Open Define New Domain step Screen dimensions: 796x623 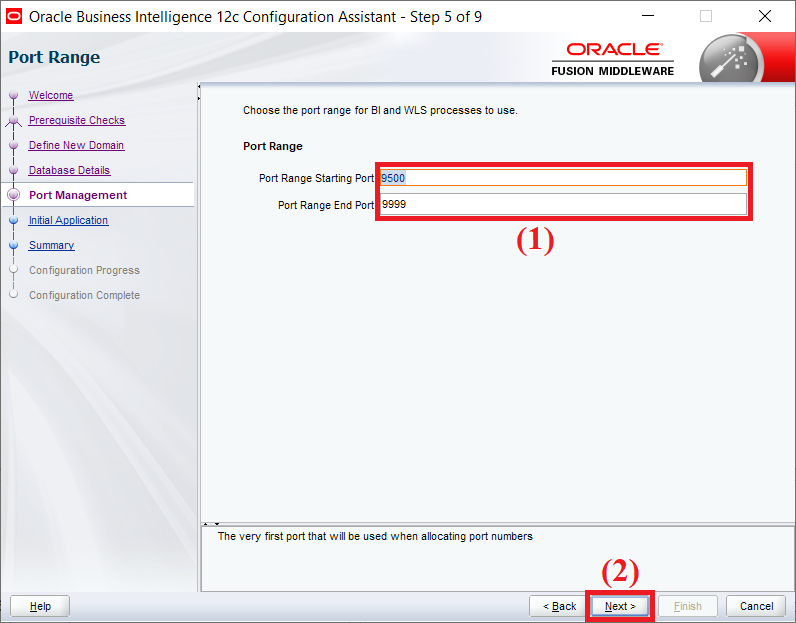[x=76, y=145]
